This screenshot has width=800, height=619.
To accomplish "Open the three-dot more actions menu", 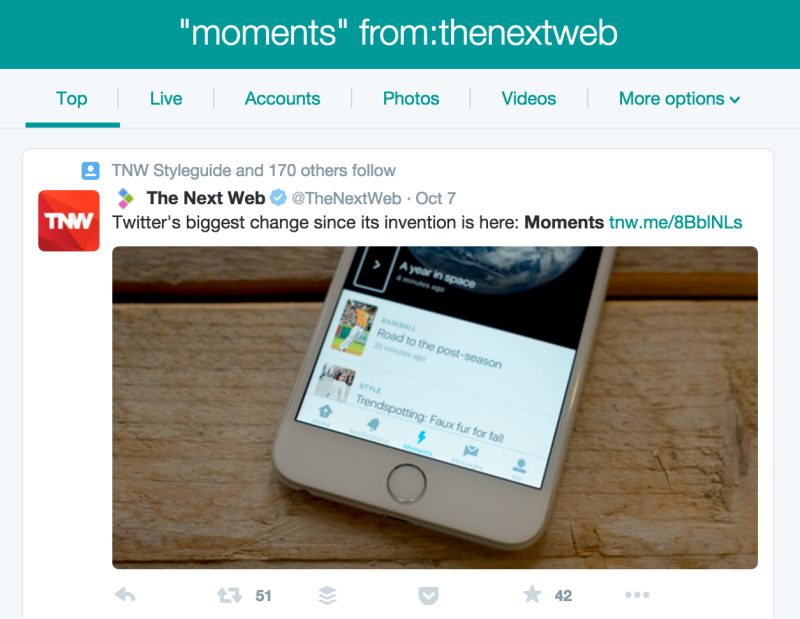I will [x=637, y=595].
